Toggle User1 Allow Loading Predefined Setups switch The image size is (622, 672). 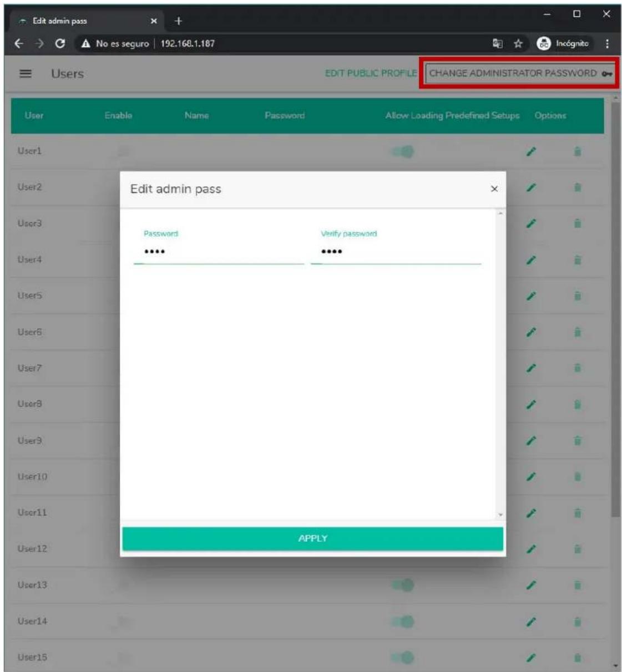point(403,151)
